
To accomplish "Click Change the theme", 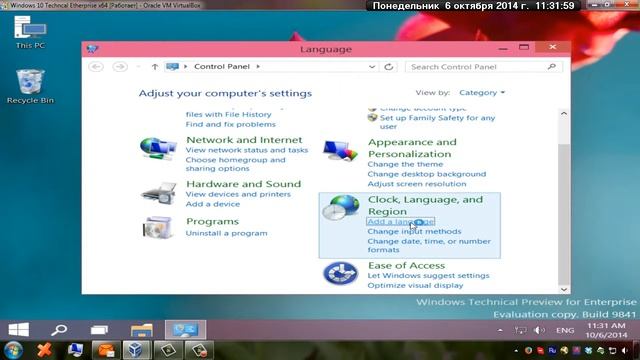I will pyautogui.click(x=405, y=164).
